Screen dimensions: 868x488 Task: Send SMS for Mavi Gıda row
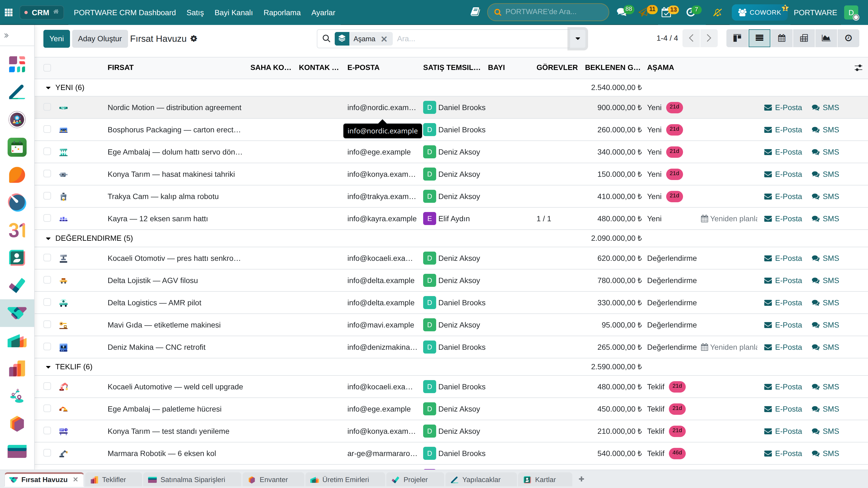click(825, 325)
